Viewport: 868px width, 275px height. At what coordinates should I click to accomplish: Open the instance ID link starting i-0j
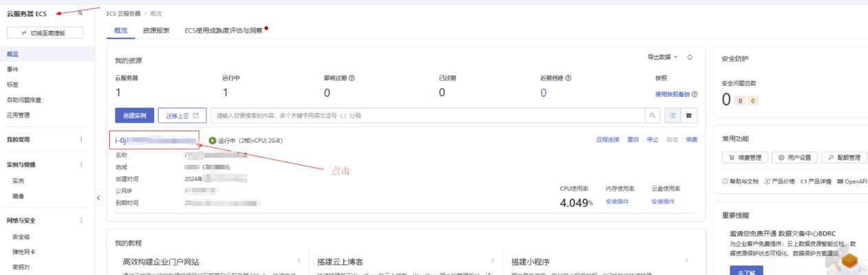pyautogui.click(x=157, y=140)
